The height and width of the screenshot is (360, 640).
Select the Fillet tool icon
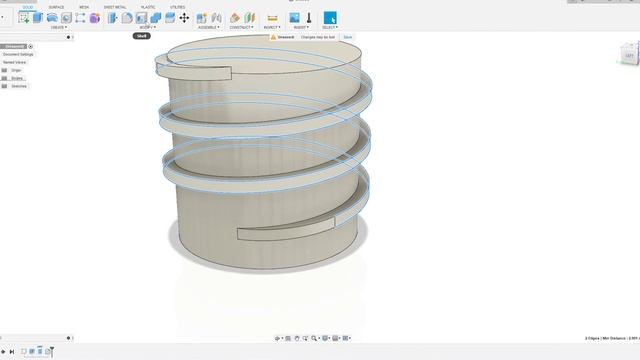127,18
